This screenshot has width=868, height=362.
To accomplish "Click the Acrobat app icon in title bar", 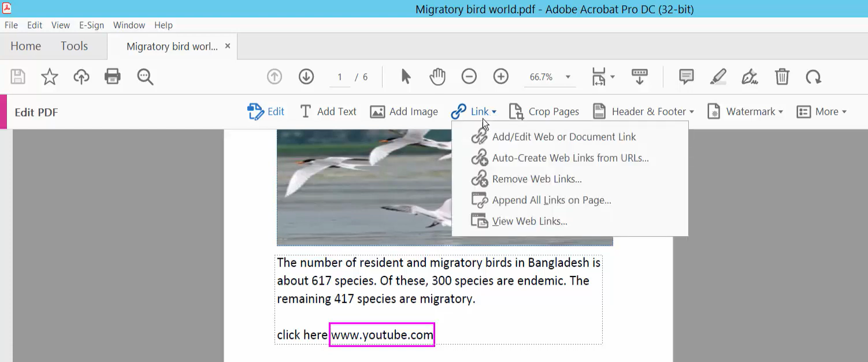I will (x=7, y=8).
